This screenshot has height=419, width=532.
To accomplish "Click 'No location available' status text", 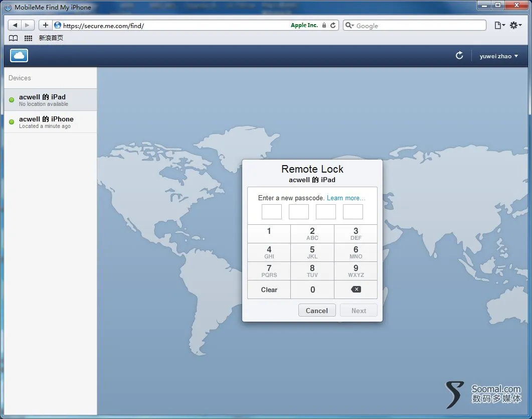I will [44, 104].
